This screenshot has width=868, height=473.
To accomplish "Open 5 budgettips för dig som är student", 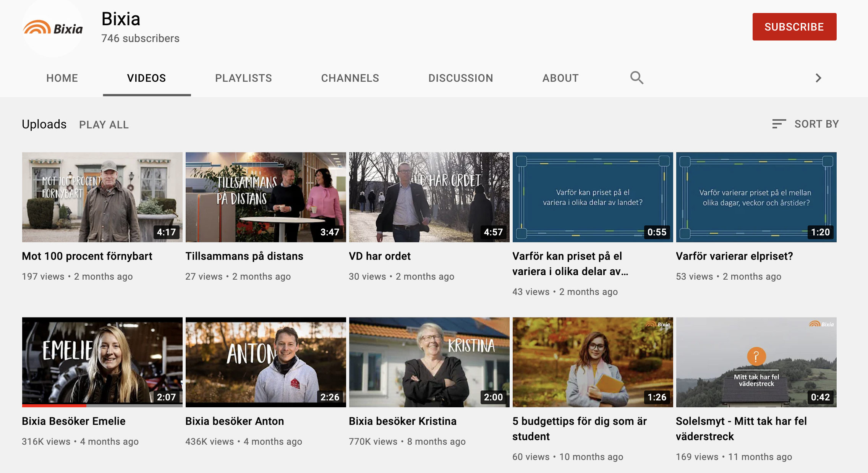I will point(580,429).
